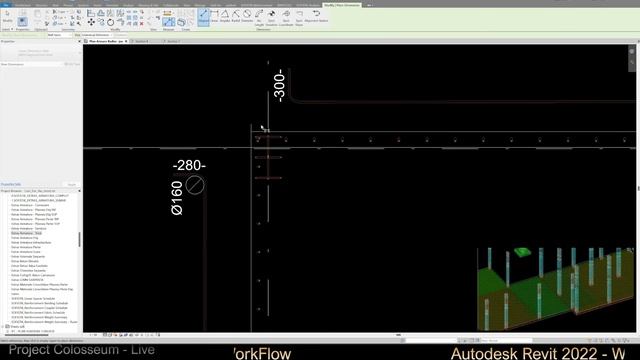Open the Alignment Station tool
640x360 pixels.
click(x=316, y=16)
